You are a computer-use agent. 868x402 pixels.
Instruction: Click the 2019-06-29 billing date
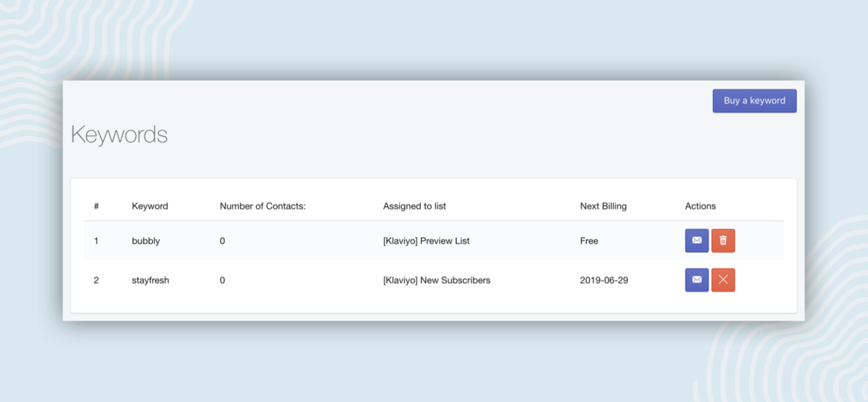604,280
